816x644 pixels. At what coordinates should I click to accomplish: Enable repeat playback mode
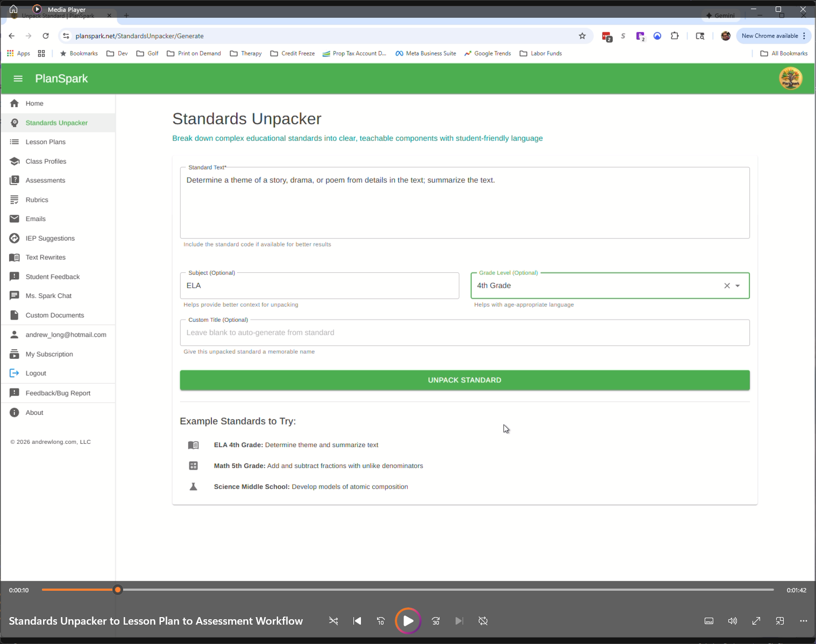482,621
